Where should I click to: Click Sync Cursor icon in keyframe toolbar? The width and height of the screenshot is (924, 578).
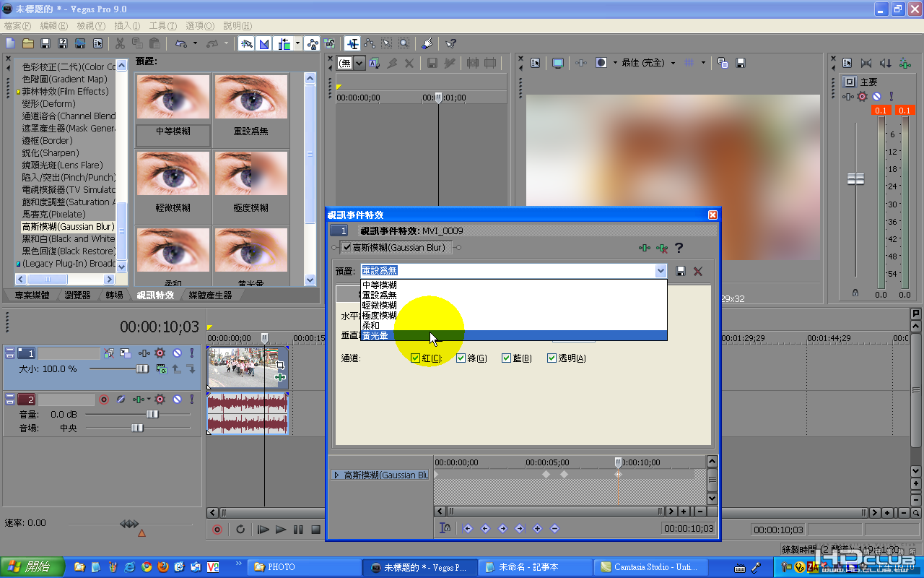click(x=446, y=528)
